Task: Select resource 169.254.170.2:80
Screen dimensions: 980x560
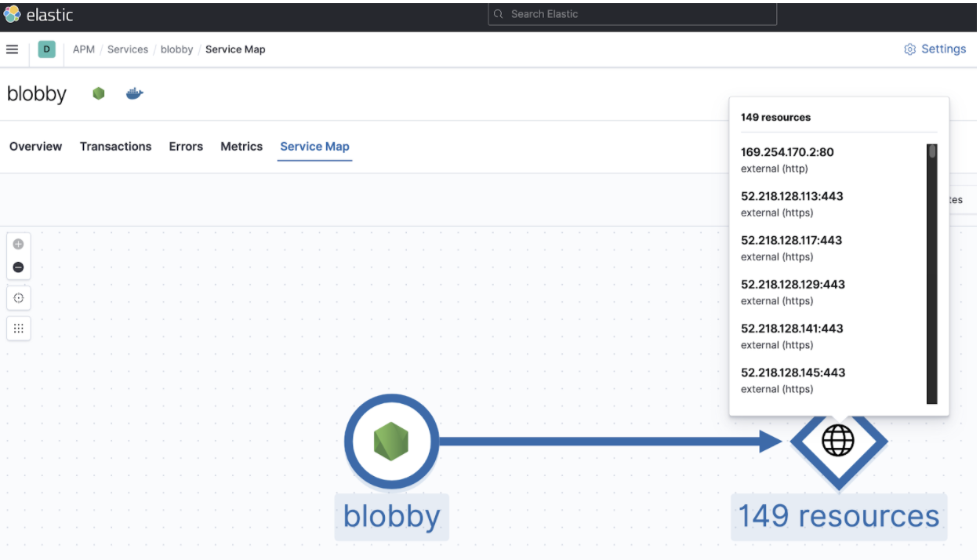Action: click(787, 152)
